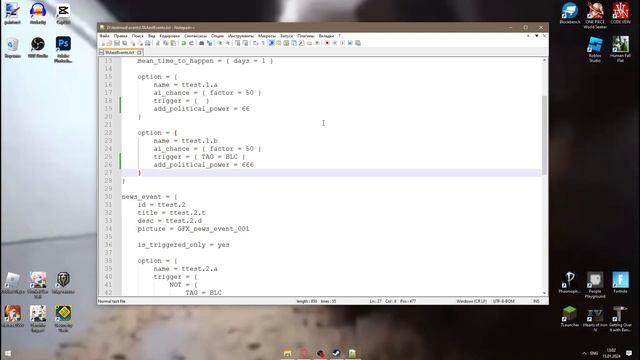The image size is (640, 360).
Task: Click line containing 'add_political_power = 666'
Action: point(203,165)
